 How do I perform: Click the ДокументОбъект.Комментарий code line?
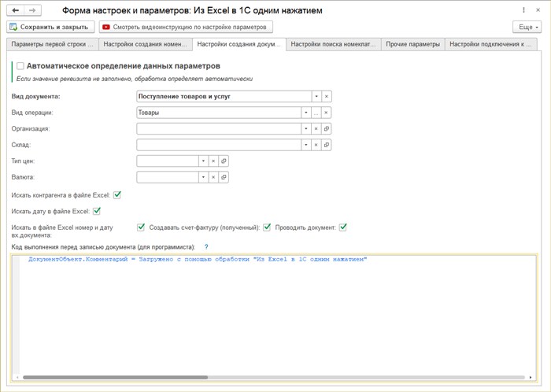pyautogui.click(x=198, y=259)
